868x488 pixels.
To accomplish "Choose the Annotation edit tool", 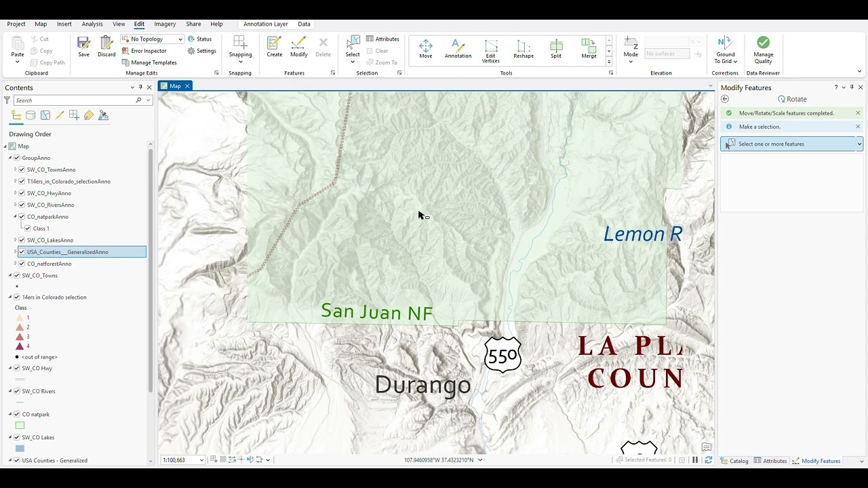I will point(458,49).
